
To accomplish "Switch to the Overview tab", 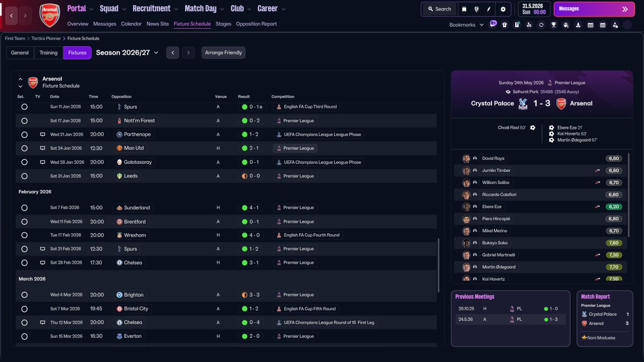I will [x=77, y=24].
